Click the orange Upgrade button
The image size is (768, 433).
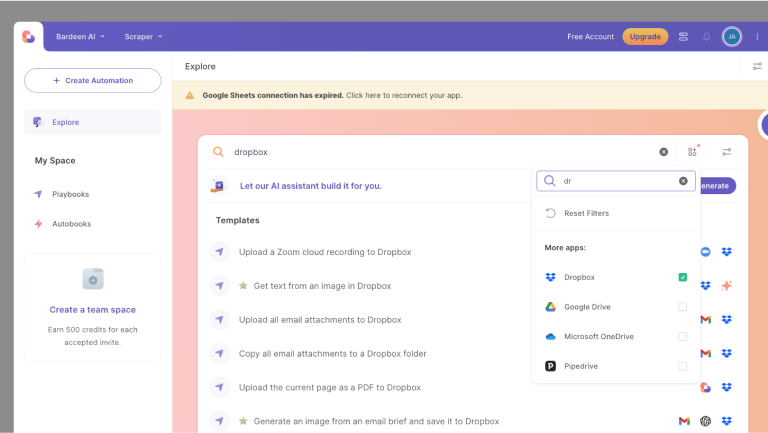pos(645,37)
